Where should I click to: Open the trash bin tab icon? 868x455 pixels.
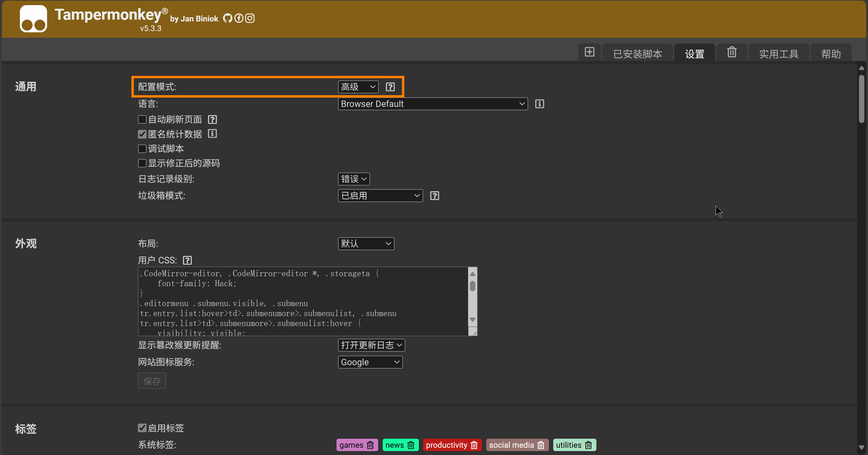(732, 52)
